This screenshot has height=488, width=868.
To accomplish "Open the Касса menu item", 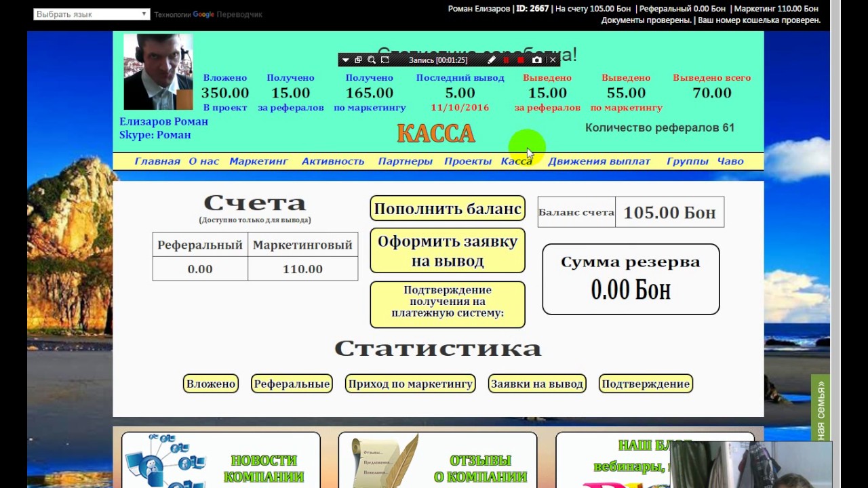I will point(517,161).
